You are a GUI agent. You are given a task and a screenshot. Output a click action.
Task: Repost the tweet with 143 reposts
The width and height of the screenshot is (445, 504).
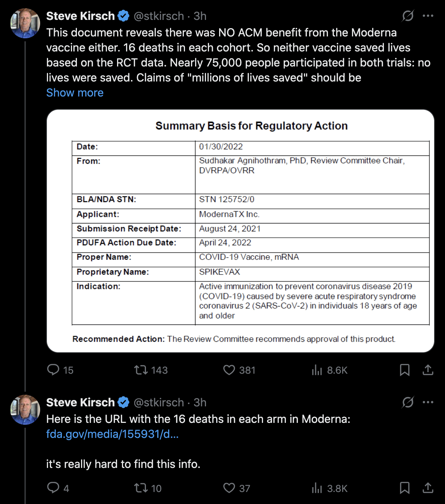[x=141, y=370]
